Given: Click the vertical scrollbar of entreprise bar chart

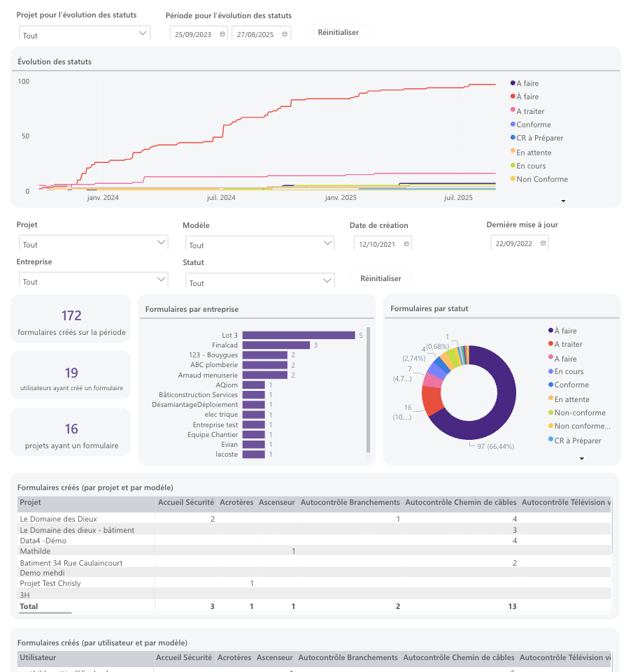Looking at the screenshot, I should pyautogui.click(x=368, y=390).
